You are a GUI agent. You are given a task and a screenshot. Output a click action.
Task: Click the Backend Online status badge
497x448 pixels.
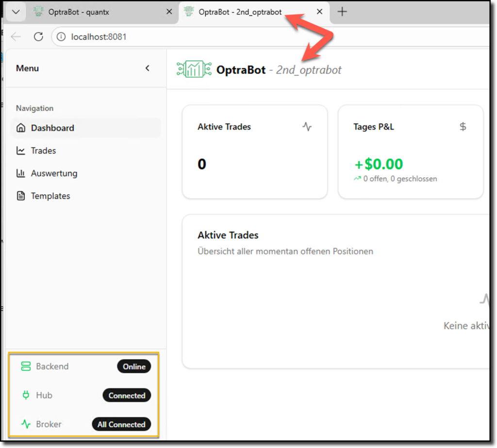point(134,366)
